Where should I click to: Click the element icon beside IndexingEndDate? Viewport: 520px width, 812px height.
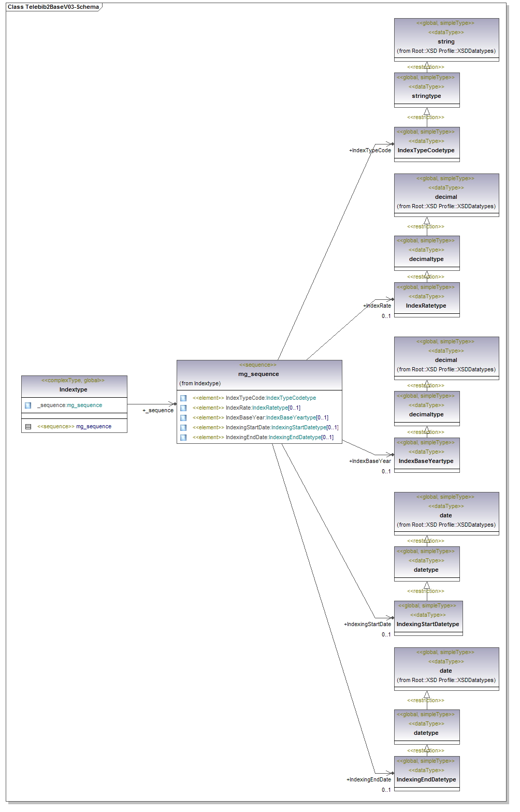click(183, 438)
